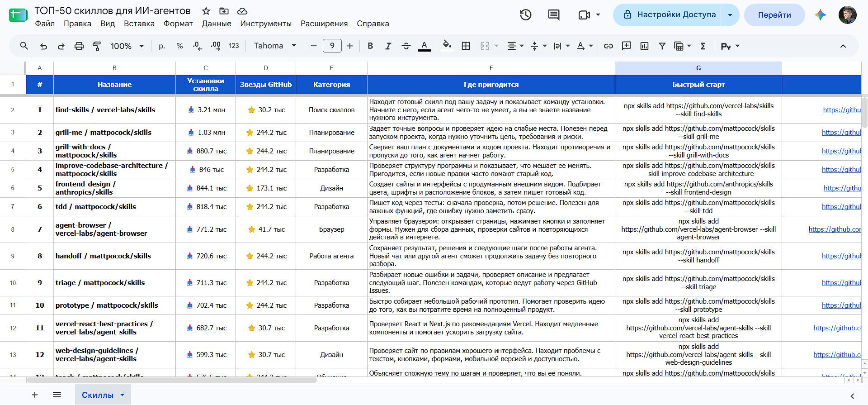Select the column G header
The image size is (868, 405).
coord(698,68)
